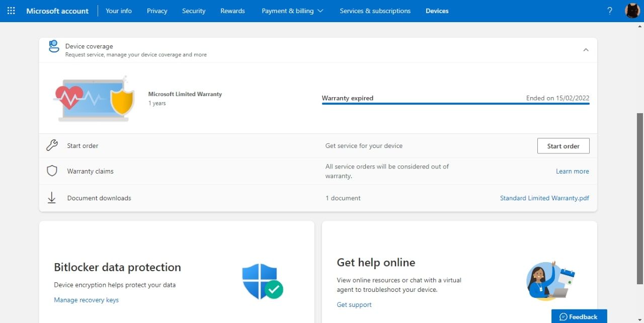
Task: Open the profile avatar picture
Action: pos(632,11)
